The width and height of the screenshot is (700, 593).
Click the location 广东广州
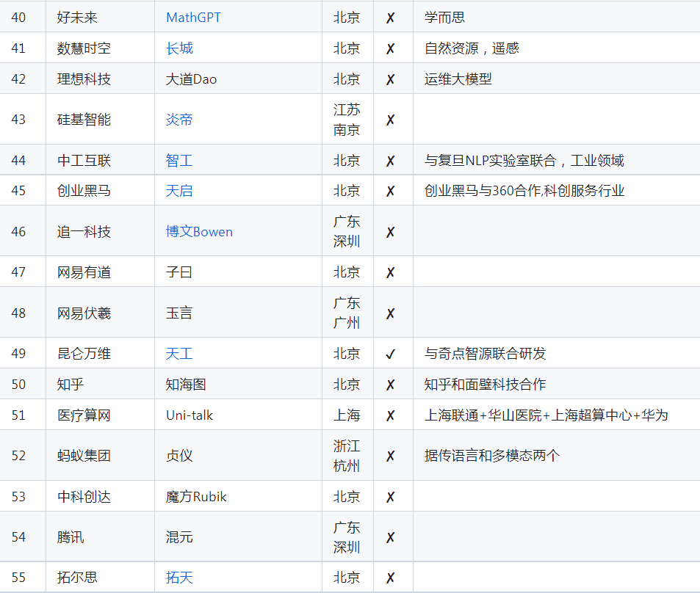click(x=347, y=313)
